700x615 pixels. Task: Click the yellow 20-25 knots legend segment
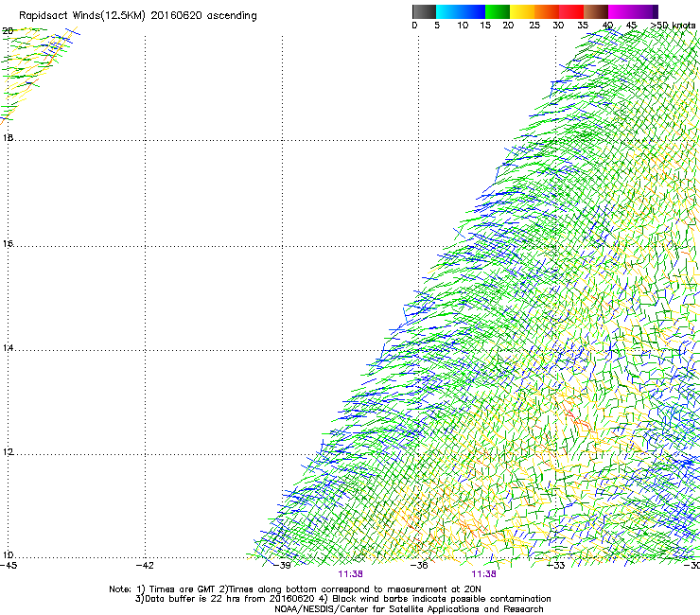click(x=522, y=11)
